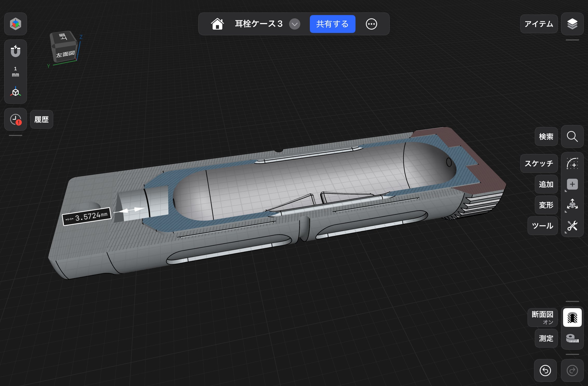
Task: Open the transform tool icon
Action: click(572, 205)
